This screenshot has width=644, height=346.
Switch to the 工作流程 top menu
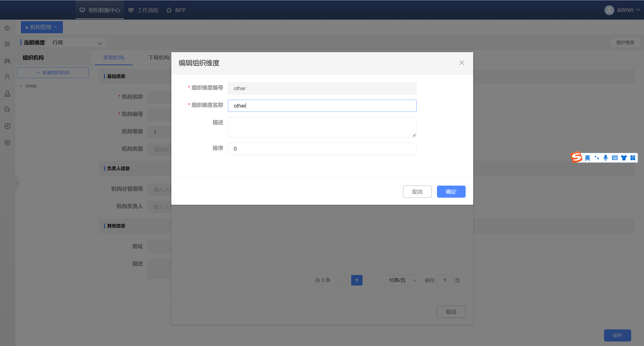(x=143, y=10)
